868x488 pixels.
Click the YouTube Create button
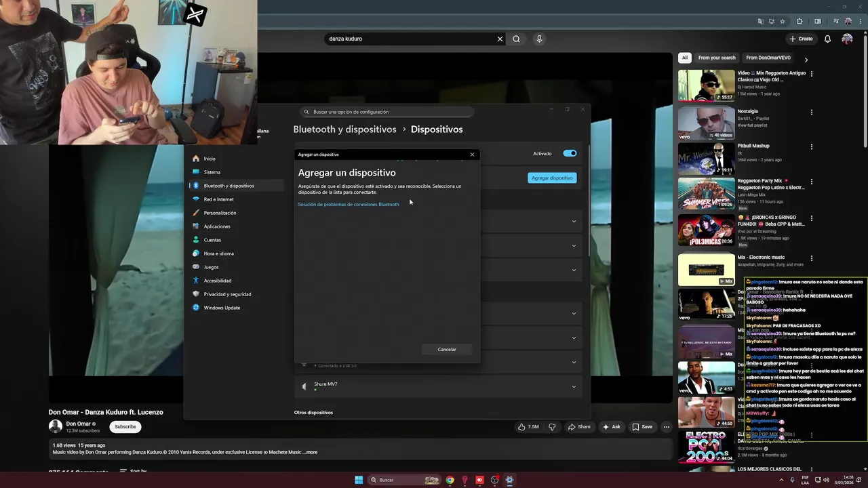coord(801,39)
